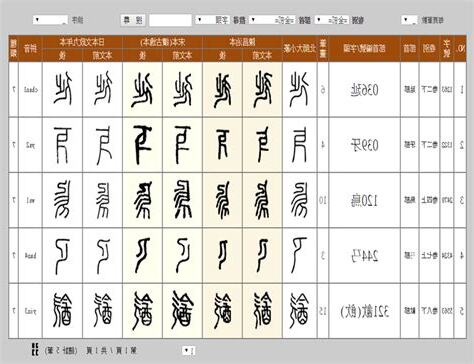
Task: Open 宋本 本文前 glyph in 039牙 row
Action: pyautogui.click(x=182, y=145)
